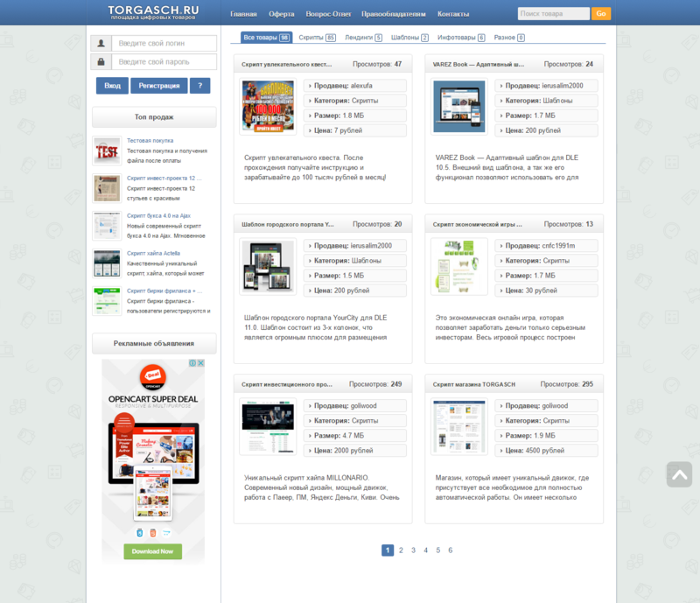Click the VAREZ Book product image
This screenshot has height=603, width=700.
(458, 106)
